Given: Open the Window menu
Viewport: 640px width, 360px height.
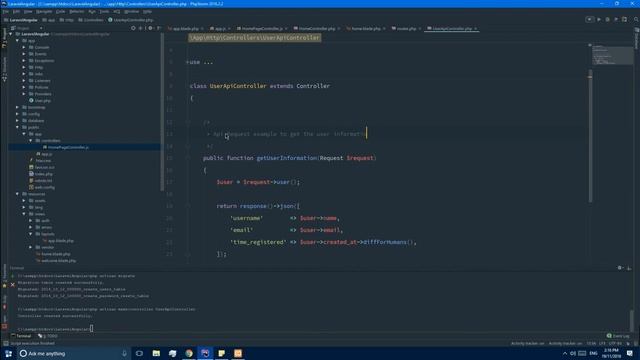Looking at the screenshot, I should point(131,11).
